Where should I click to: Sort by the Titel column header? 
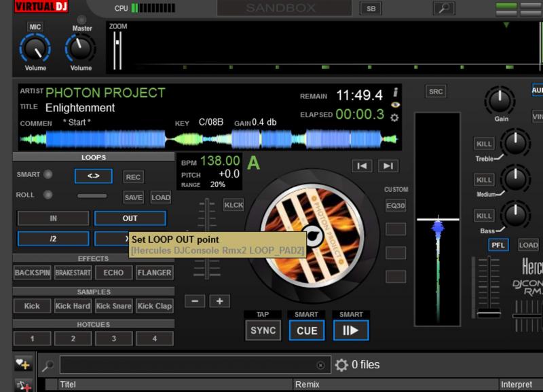click(x=175, y=385)
